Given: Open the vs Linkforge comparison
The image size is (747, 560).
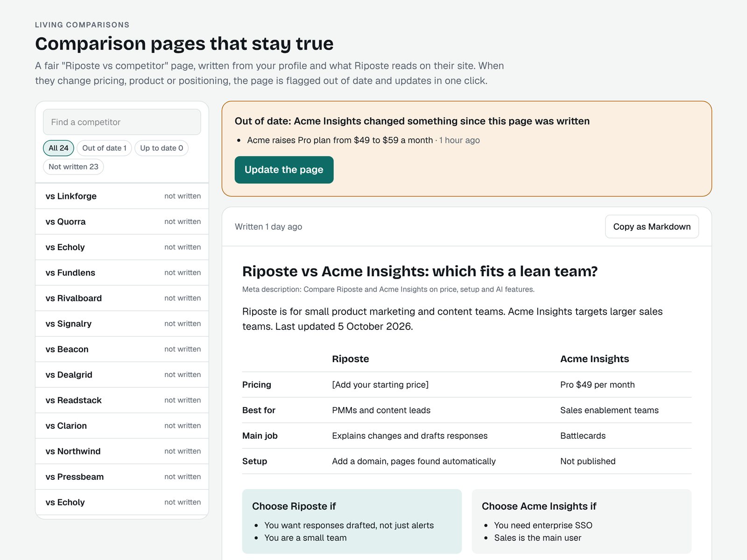Looking at the screenshot, I should pyautogui.click(x=122, y=196).
